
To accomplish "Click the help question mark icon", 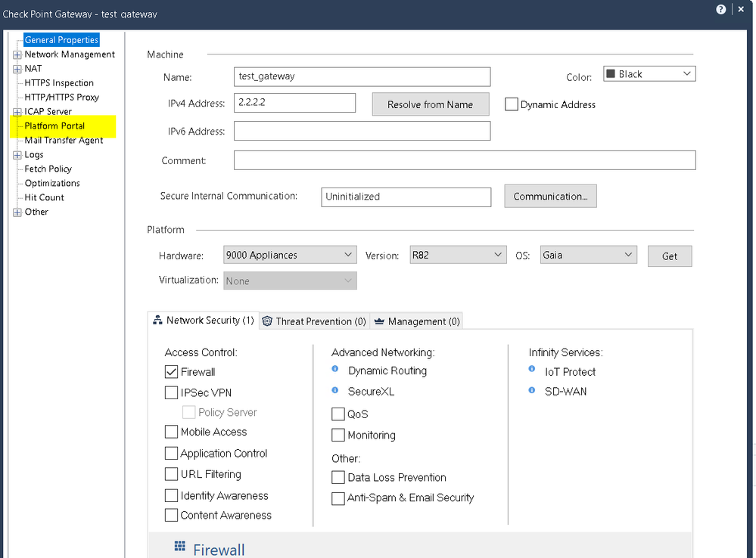I will [720, 10].
